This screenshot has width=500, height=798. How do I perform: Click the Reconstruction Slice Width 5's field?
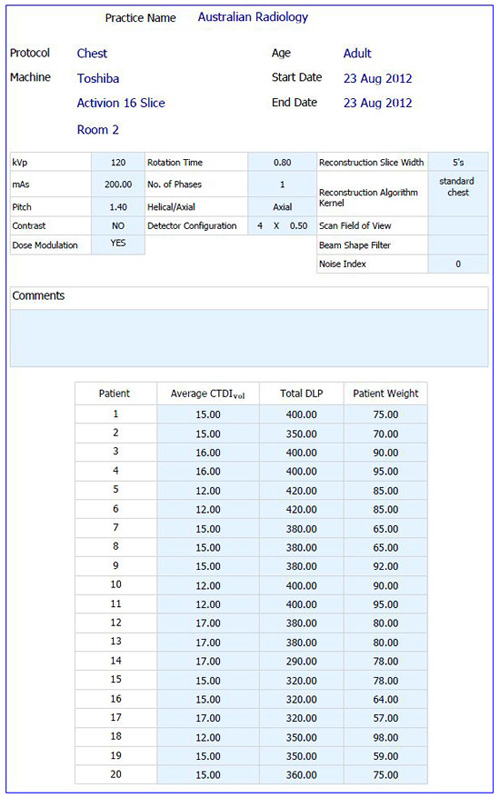458,162
